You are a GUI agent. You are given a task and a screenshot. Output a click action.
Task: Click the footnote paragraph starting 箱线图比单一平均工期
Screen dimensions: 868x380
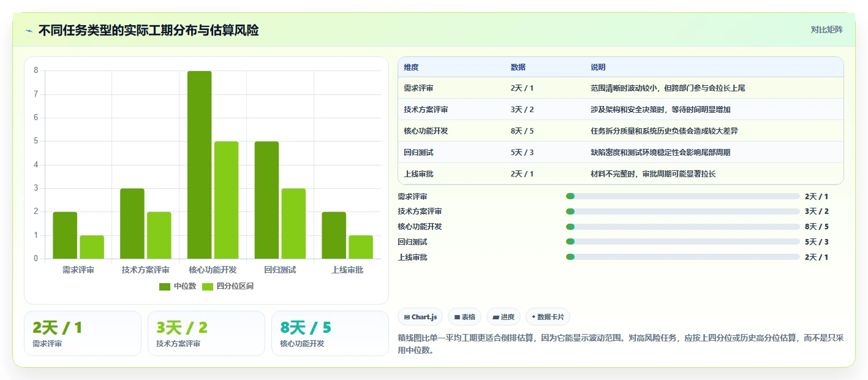click(621, 344)
